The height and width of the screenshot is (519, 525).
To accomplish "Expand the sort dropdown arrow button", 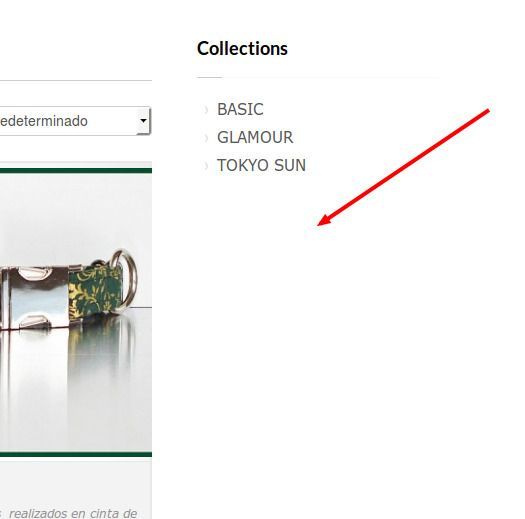I will [143, 121].
